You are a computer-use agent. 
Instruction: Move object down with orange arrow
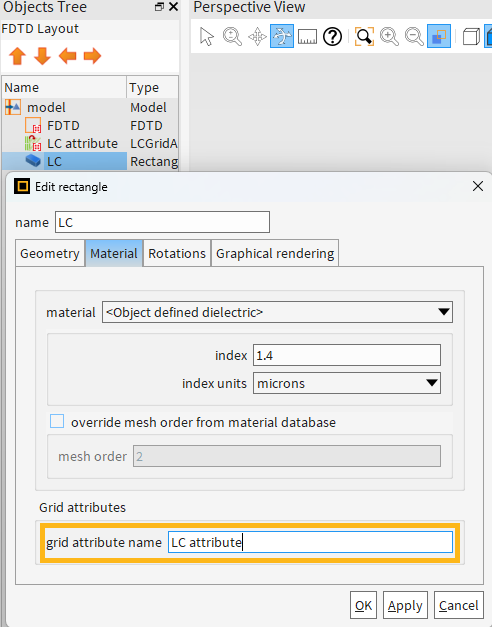coord(42,56)
